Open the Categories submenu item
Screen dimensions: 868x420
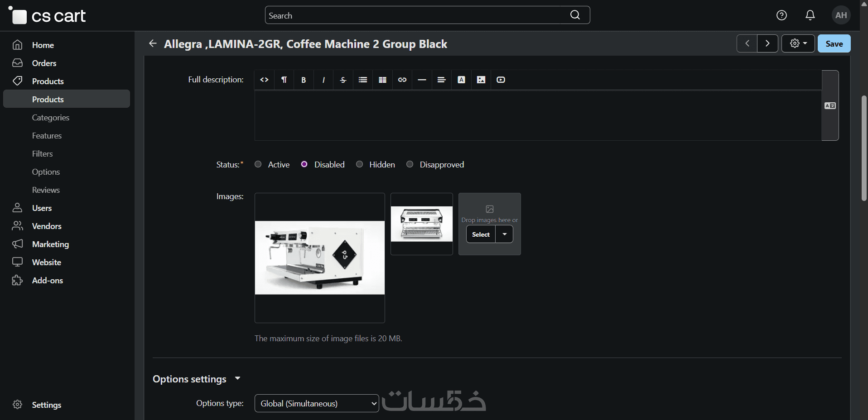coord(51,117)
